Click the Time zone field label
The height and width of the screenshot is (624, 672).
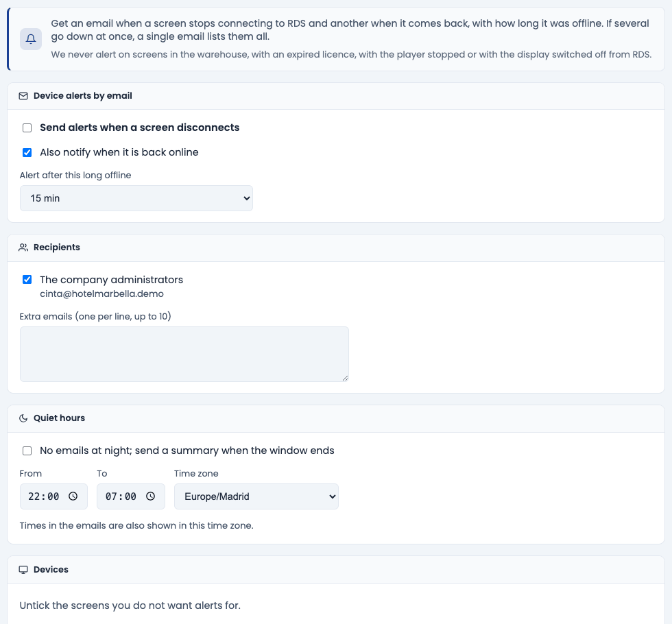196,474
